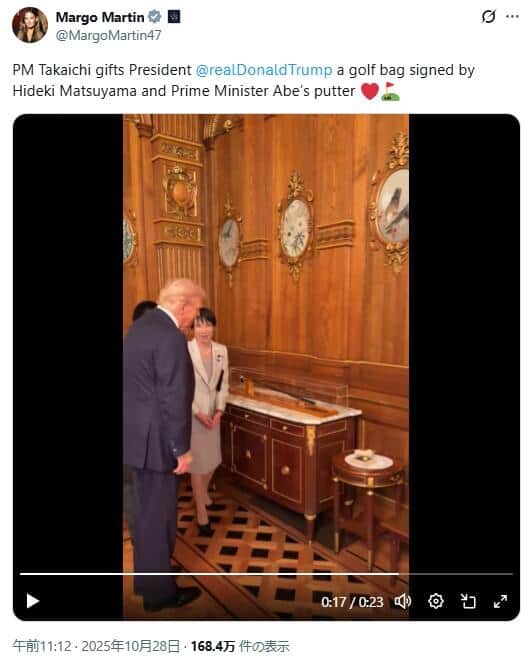Screen dimensions: 531x664
Task: Click the Margo Martin display name
Action: [100, 17]
